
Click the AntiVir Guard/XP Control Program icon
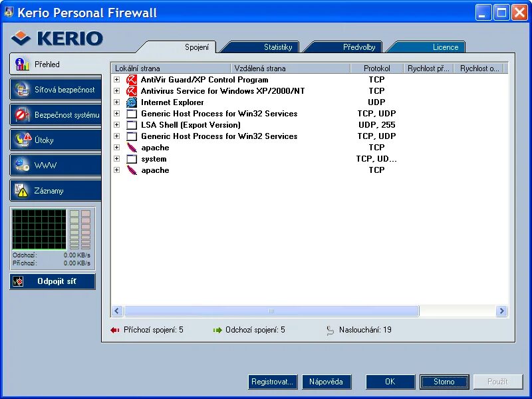pos(131,80)
